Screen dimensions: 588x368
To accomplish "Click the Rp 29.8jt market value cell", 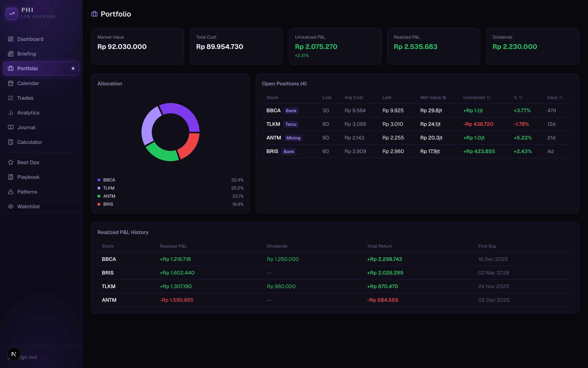I will (x=431, y=111).
